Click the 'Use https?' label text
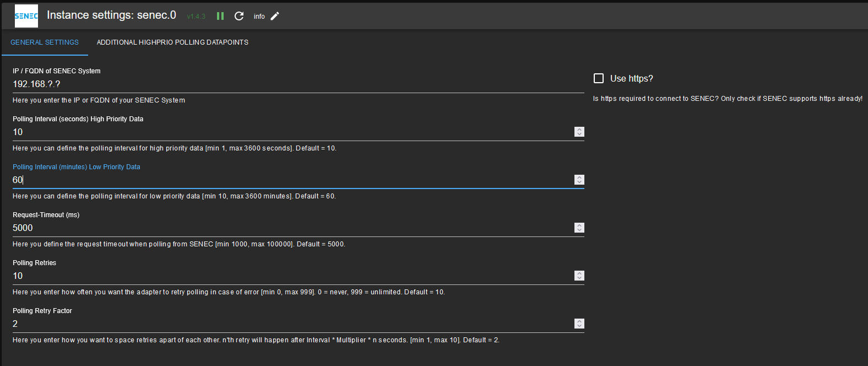The width and height of the screenshot is (868, 366). pyautogui.click(x=631, y=78)
